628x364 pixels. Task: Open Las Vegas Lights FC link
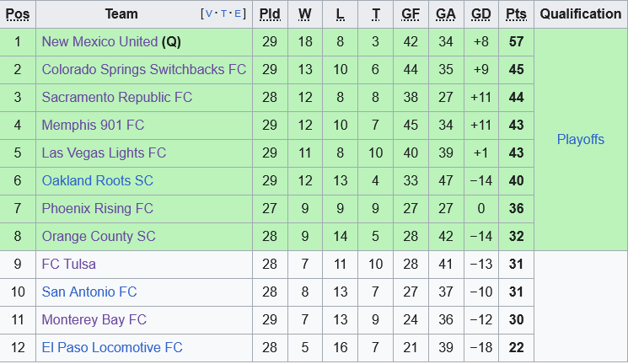pos(104,153)
